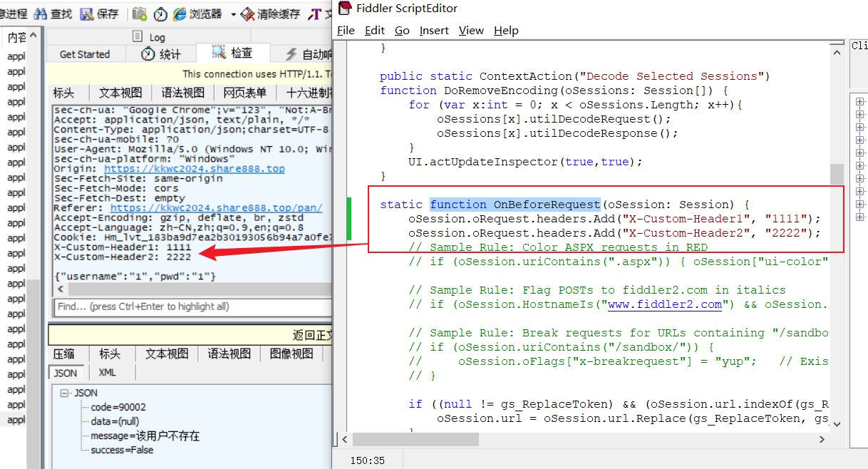This screenshot has width=868, height=469.
Task: Click the UI.actUpdateInspector(true,true) code line
Action: click(x=525, y=162)
